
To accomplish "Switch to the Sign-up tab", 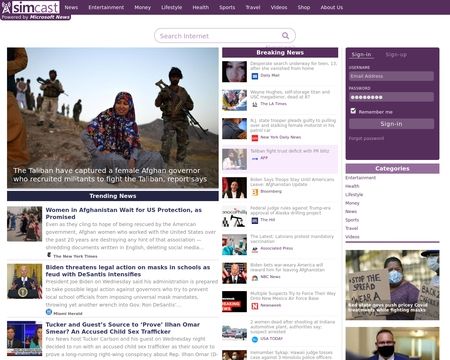I will tap(396, 55).
